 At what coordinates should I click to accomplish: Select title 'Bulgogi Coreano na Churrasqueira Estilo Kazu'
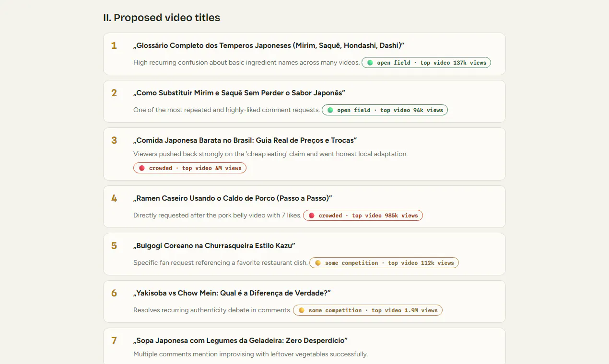[214, 246]
